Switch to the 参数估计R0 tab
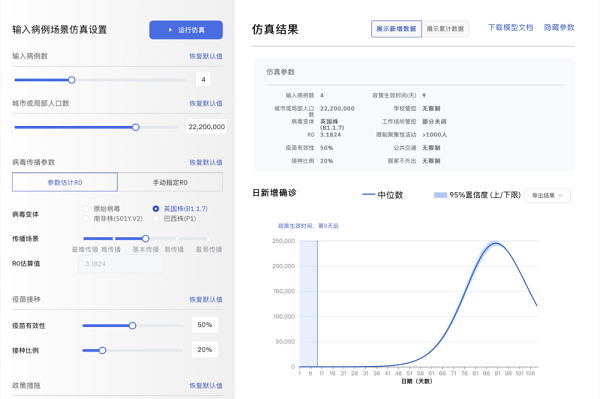This screenshot has width=605, height=399. [65, 182]
